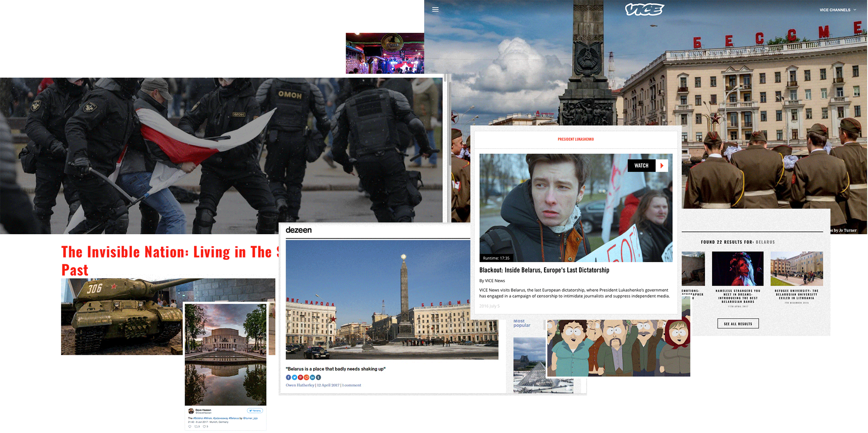Open the "Belarus is a place" headline
This screenshot has height=433, width=868.
tap(335, 369)
